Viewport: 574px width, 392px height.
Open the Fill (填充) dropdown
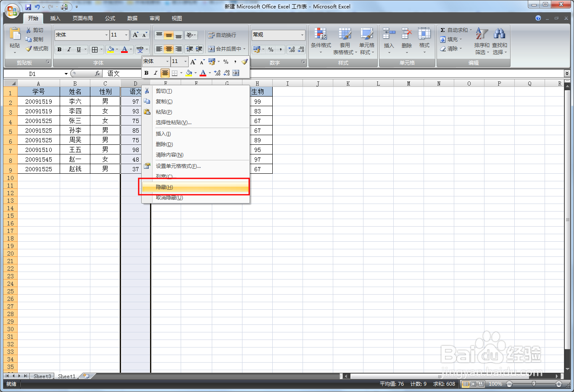(451, 39)
